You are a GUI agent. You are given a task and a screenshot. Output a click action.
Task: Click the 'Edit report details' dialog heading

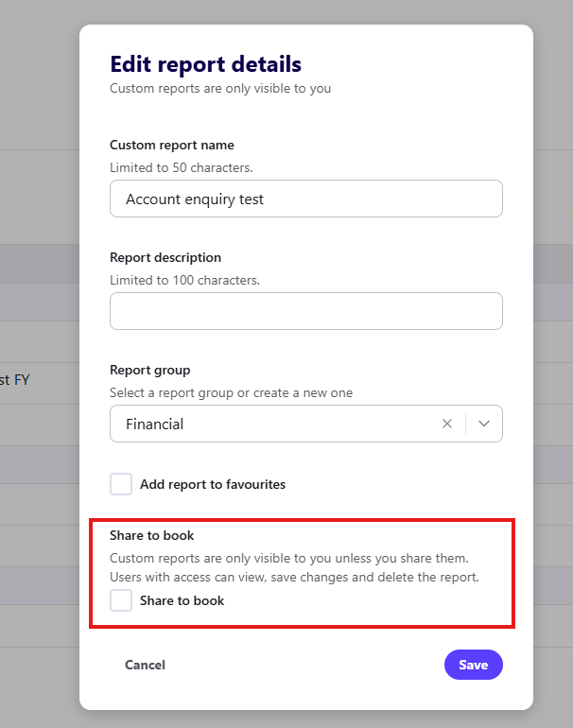point(205,64)
